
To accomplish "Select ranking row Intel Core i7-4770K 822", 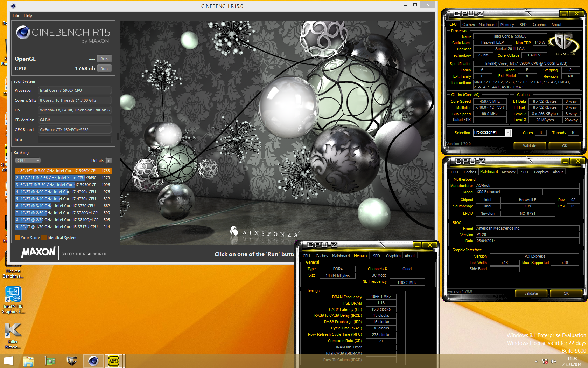I will 63,199.
